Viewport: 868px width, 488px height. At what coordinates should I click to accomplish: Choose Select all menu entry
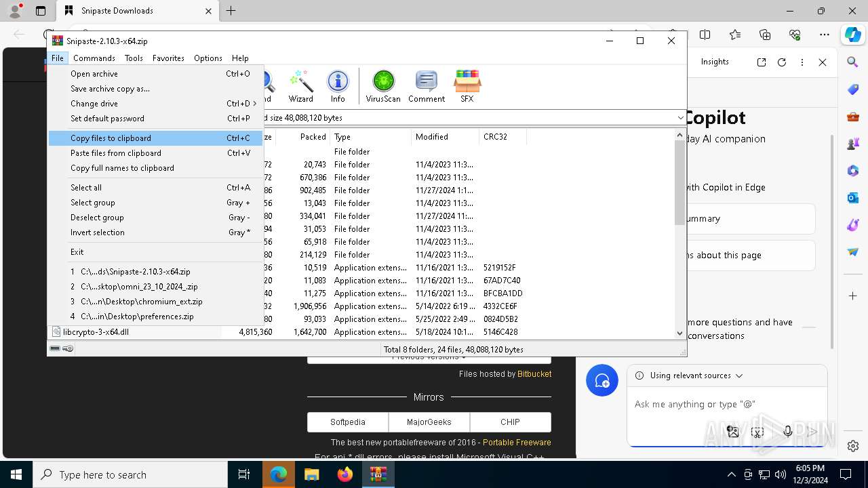coord(156,188)
